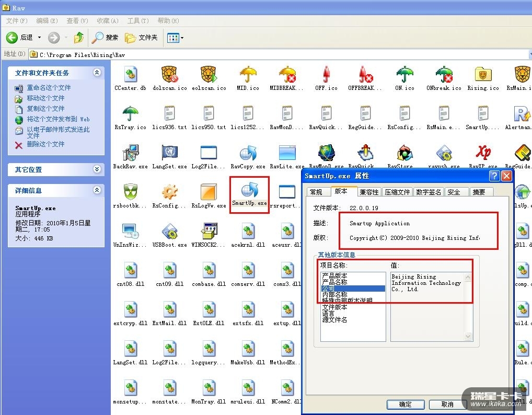The width and height of the screenshot is (532, 415).
Task: Select the OFF.ico closed red umbrella
Action: pyautogui.click(x=327, y=74)
